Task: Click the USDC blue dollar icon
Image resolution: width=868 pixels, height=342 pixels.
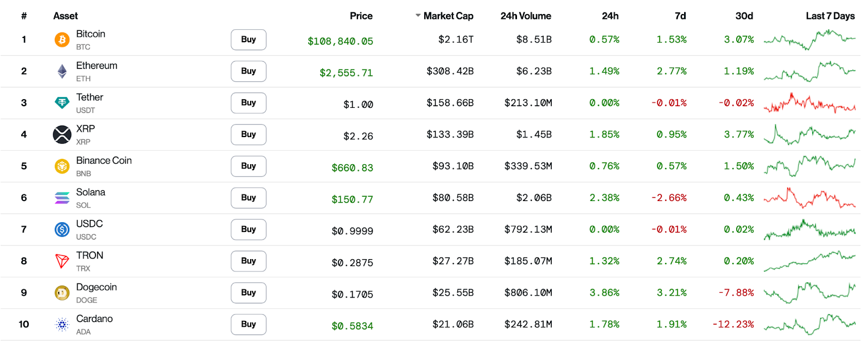Action: pyautogui.click(x=62, y=229)
